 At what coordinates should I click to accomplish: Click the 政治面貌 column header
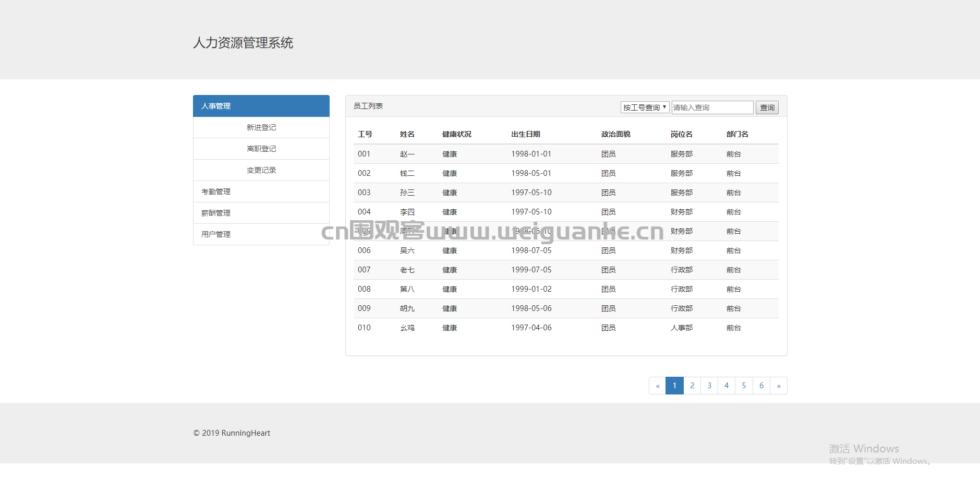point(616,134)
